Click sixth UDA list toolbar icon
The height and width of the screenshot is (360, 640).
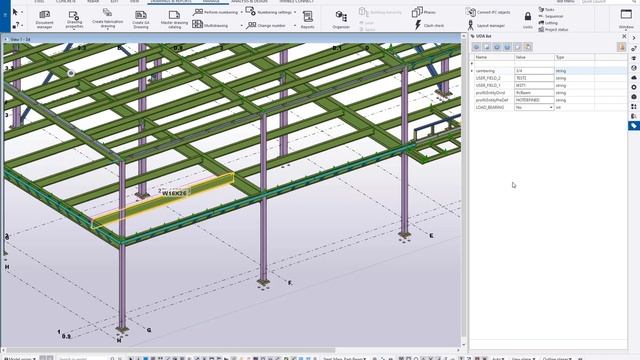pyautogui.click(x=528, y=47)
